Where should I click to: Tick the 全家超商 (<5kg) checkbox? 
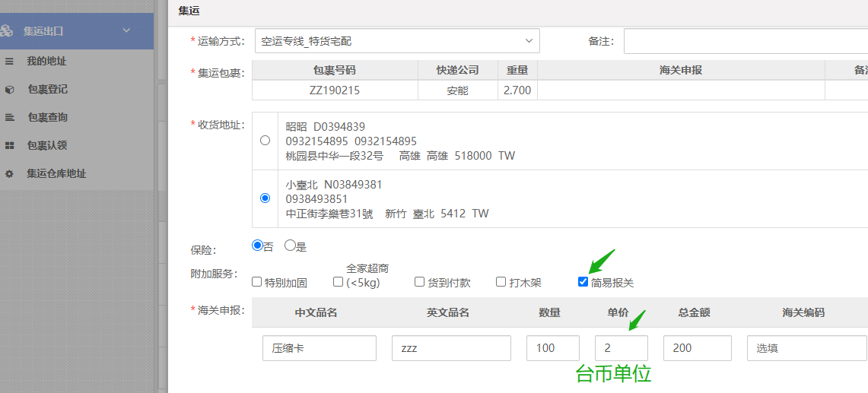pos(339,282)
